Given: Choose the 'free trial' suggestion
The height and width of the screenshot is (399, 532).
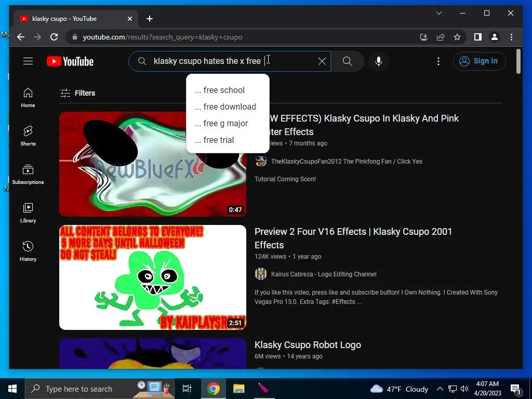Looking at the screenshot, I should [x=228, y=140].
